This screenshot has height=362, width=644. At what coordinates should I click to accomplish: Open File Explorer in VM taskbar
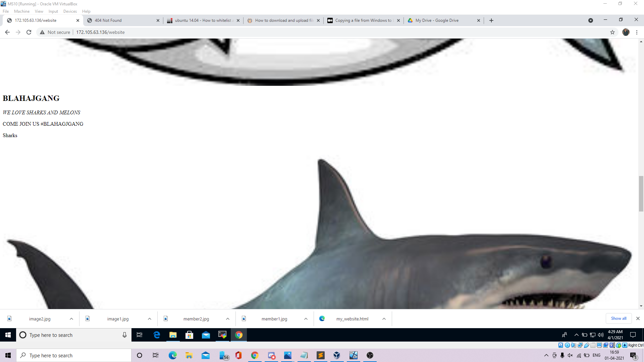(173, 335)
